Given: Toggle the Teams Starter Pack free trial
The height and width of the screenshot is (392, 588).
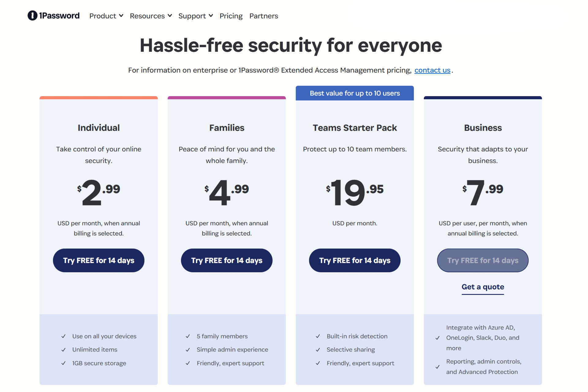Looking at the screenshot, I should (x=354, y=260).
